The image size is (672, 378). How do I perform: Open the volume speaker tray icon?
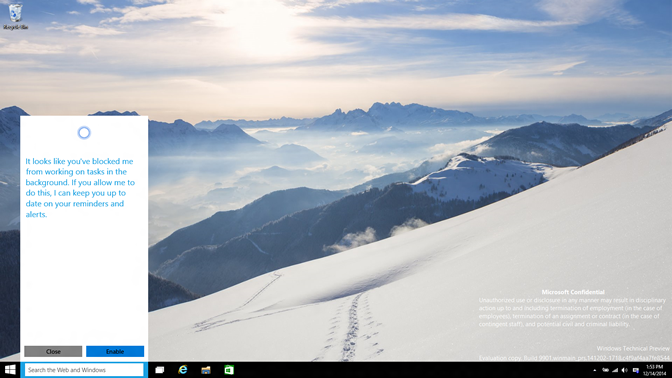(625, 370)
